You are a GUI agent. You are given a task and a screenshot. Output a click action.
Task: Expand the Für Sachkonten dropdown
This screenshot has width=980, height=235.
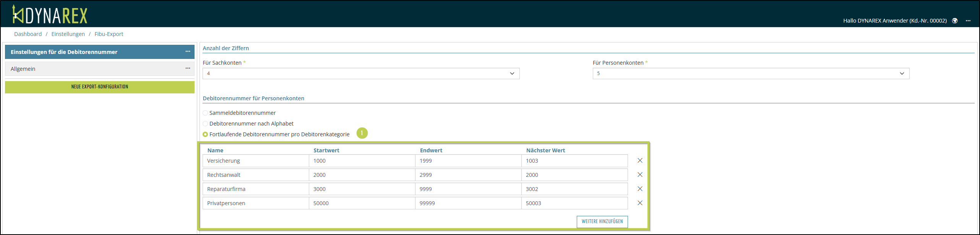click(361, 73)
